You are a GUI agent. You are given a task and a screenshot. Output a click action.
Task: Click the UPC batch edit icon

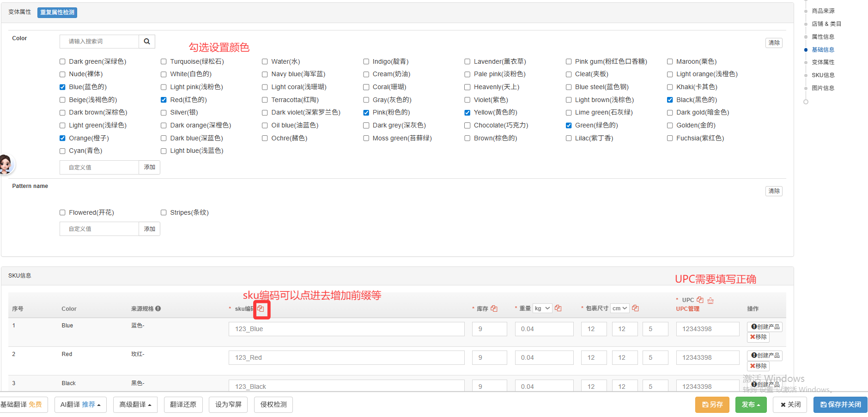(700, 300)
